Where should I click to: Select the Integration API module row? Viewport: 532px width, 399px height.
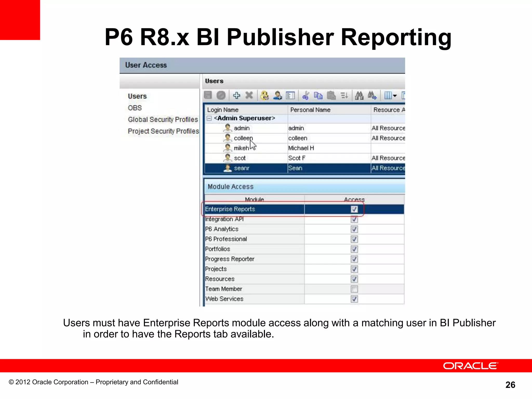click(304, 219)
